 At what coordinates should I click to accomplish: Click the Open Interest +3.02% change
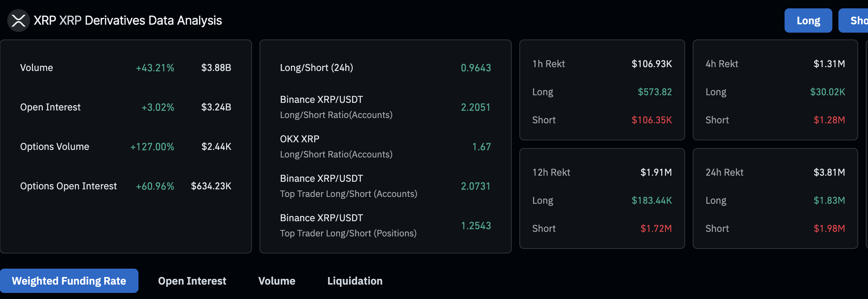tap(157, 107)
